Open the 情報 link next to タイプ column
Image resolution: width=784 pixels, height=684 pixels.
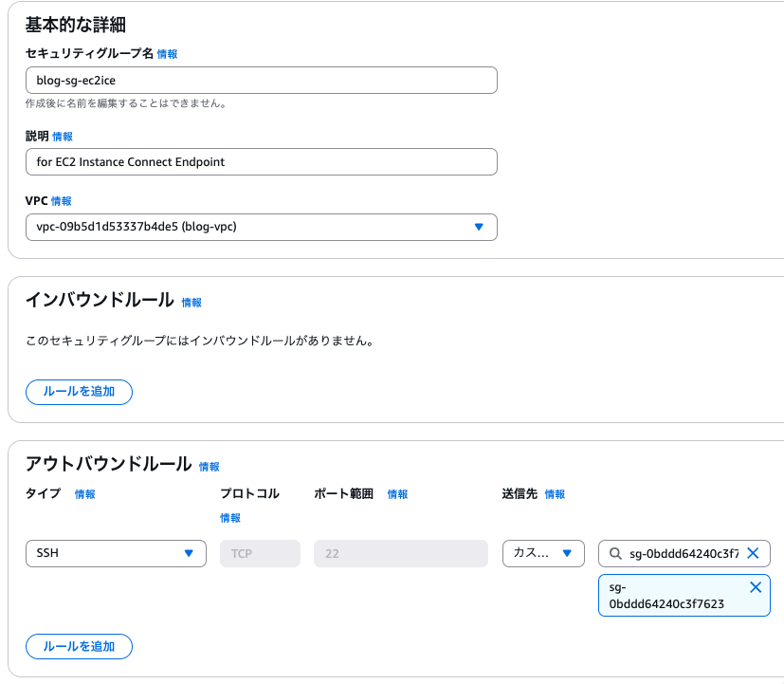pos(85,494)
